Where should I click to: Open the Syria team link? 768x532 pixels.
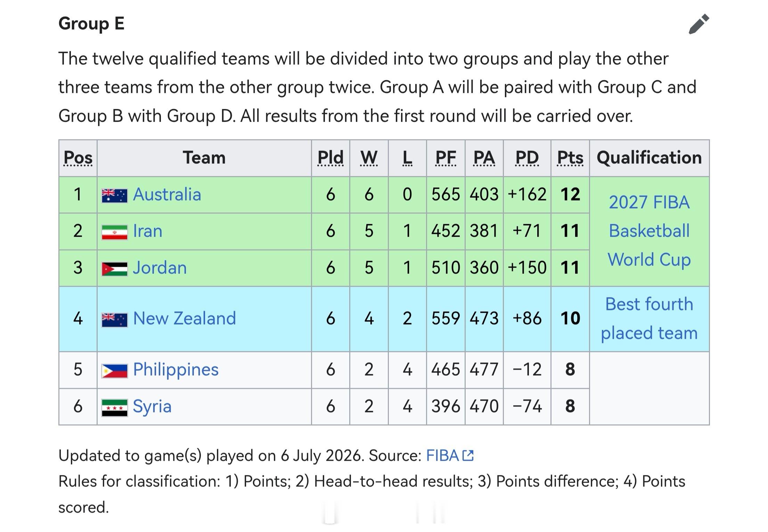click(152, 407)
